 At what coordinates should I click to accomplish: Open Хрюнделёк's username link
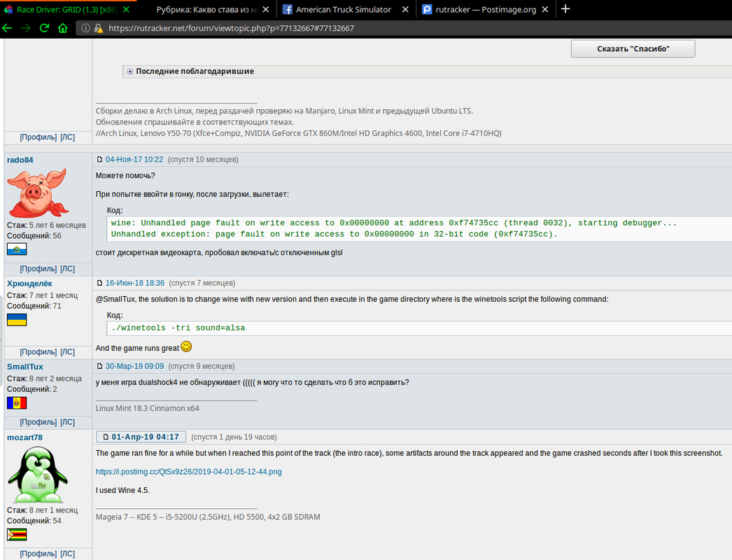pyautogui.click(x=29, y=283)
